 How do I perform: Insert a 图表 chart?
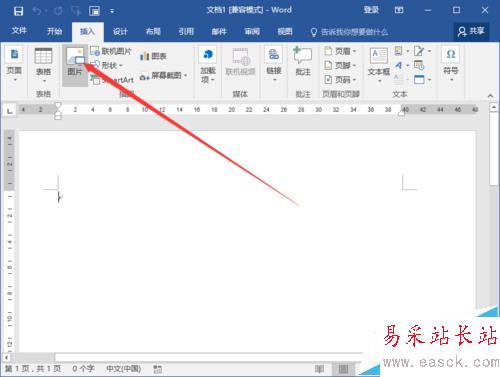pyautogui.click(x=153, y=56)
